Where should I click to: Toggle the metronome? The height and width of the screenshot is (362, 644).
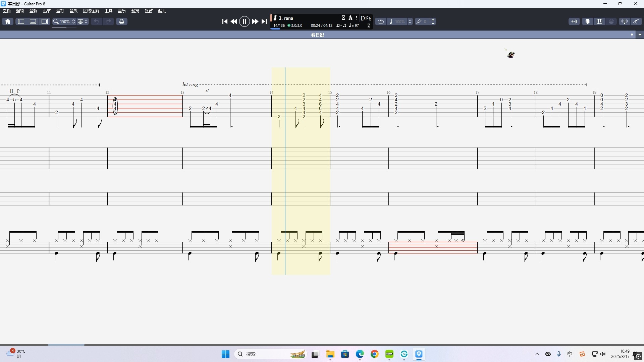351,18
